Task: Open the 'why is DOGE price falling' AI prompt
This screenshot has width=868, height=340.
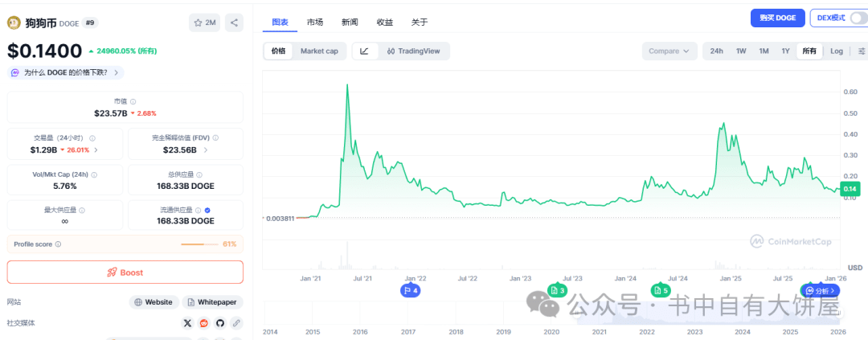Action: coord(66,72)
